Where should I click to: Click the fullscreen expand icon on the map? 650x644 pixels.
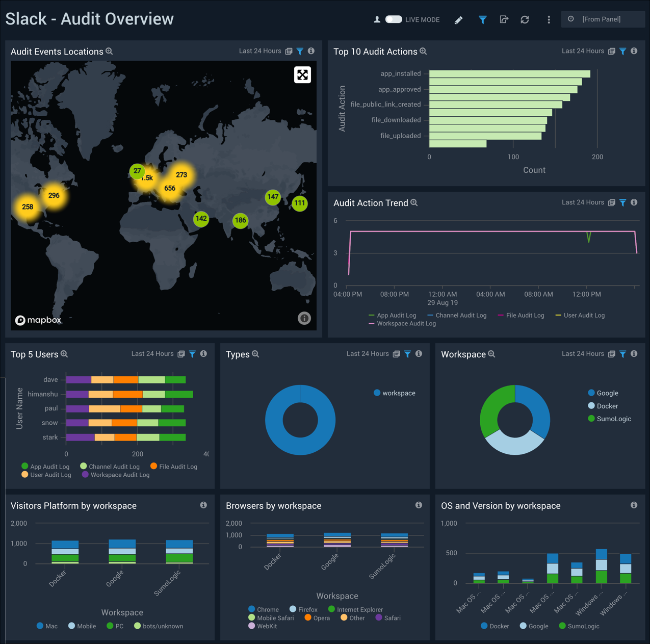coord(302,74)
